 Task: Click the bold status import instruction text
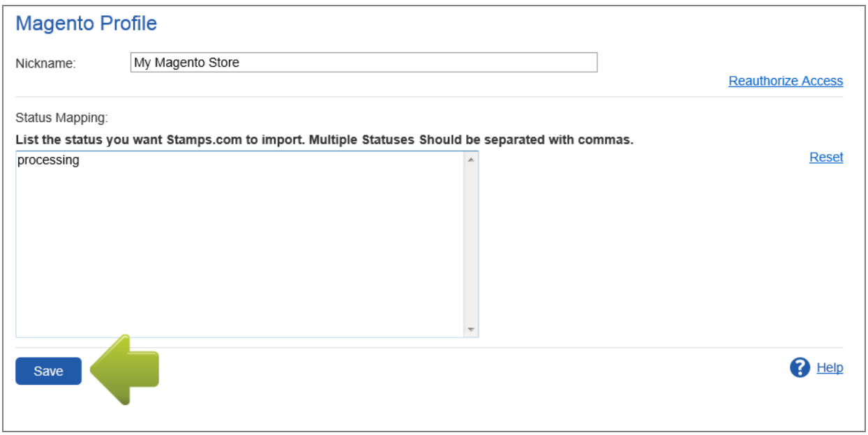pos(324,139)
